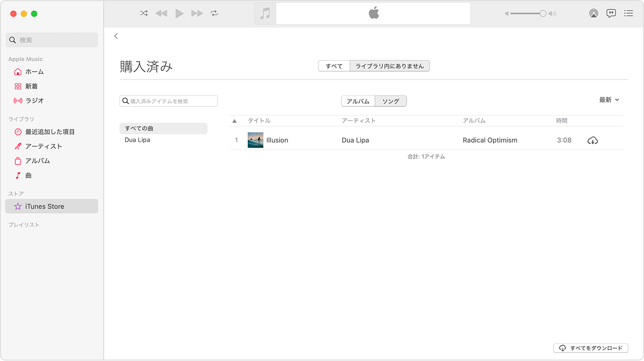Switch to ライブラリ内にありません filter

pyautogui.click(x=390, y=66)
